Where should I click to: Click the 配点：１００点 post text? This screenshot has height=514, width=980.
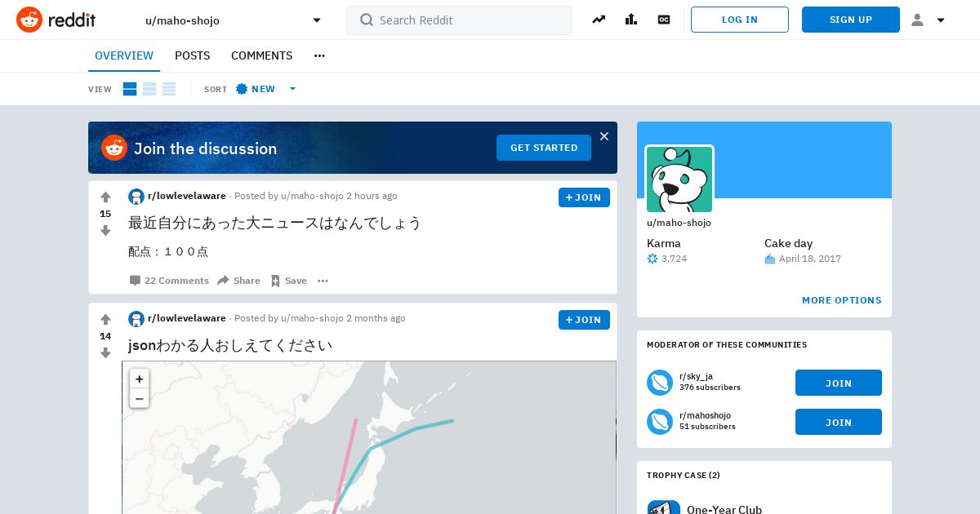(168, 252)
